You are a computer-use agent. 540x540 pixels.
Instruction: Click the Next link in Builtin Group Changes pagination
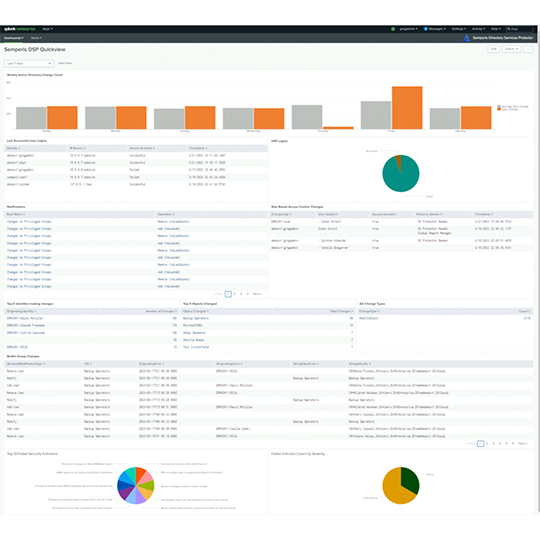(x=523, y=444)
